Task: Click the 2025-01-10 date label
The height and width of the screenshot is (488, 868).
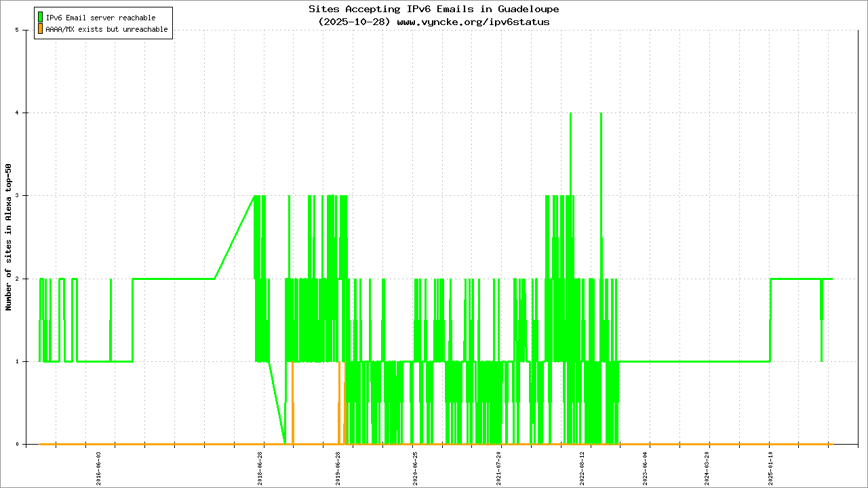Action: point(770,468)
